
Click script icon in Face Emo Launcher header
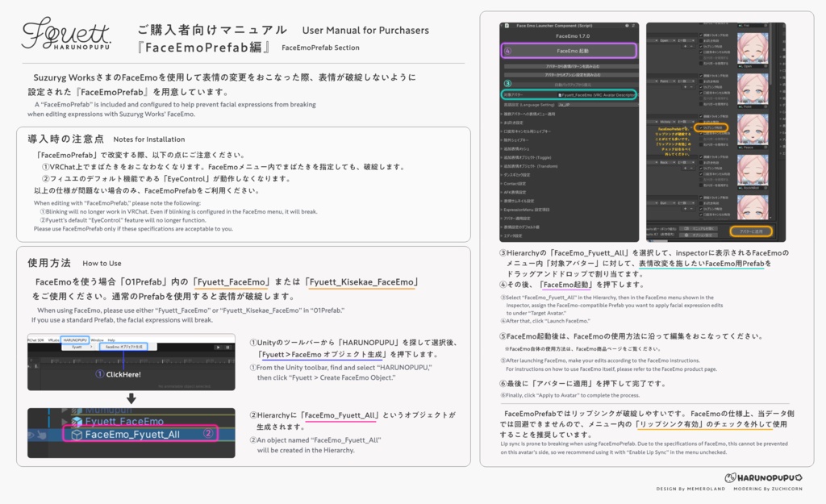(507, 26)
